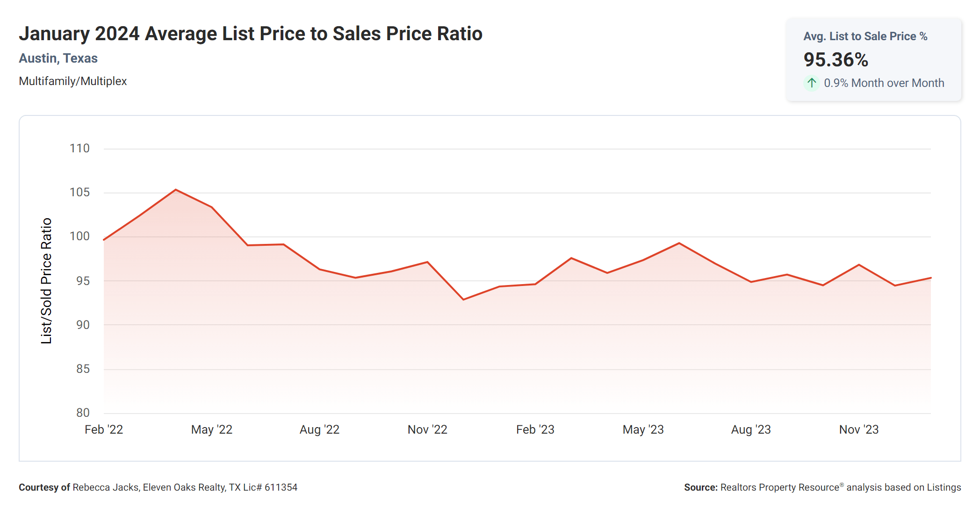Viewport: 980px width, 514px height.
Task: Click the January 2024 chart title
Action: [250, 34]
